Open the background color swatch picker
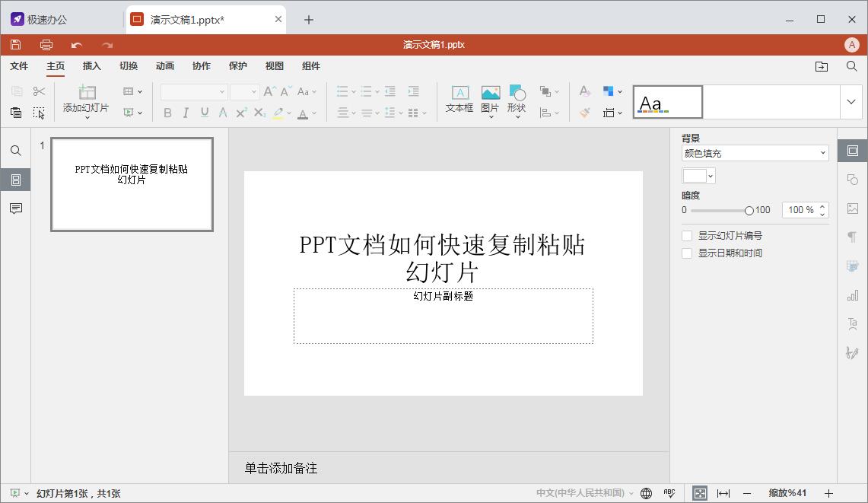Image resolution: width=868 pixels, height=503 pixels. pyautogui.click(x=698, y=176)
